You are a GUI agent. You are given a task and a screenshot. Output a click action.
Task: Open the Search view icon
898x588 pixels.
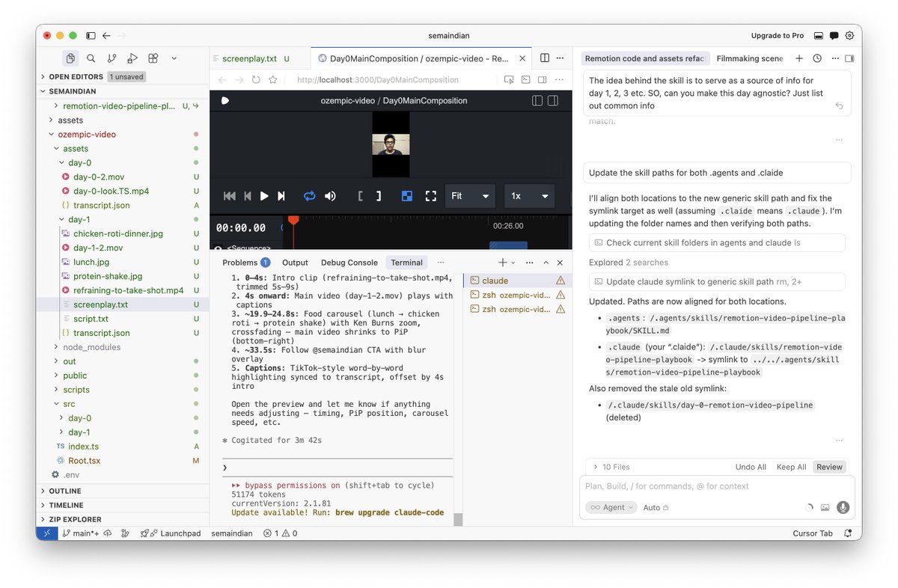tap(91, 58)
